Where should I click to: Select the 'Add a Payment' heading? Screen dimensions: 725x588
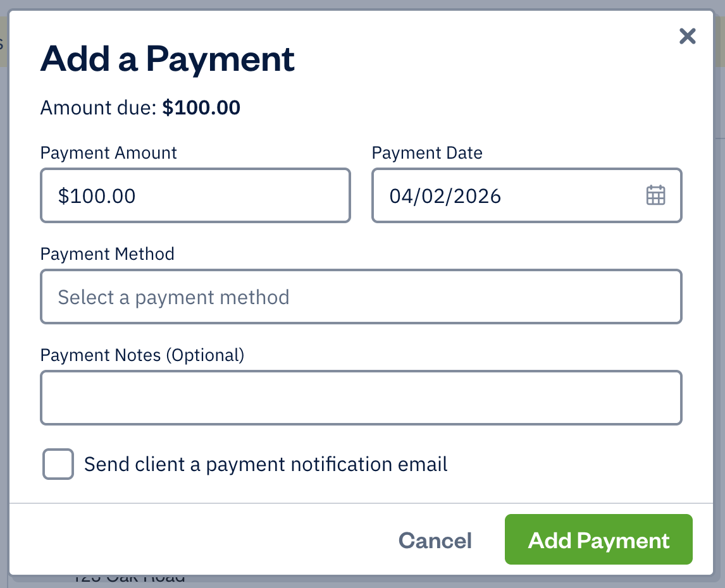(168, 58)
